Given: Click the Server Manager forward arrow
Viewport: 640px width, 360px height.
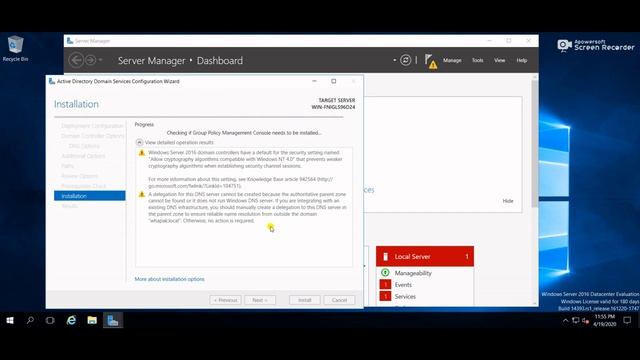Looking at the screenshot, I should click(x=91, y=60).
